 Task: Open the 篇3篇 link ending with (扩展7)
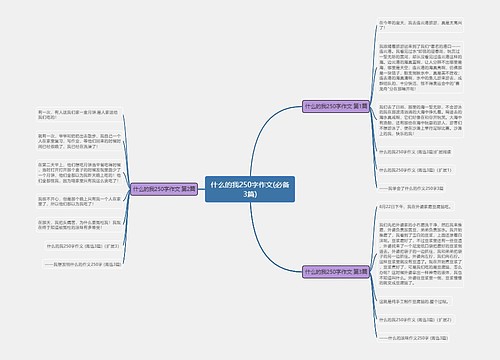click(x=415, y=320)
